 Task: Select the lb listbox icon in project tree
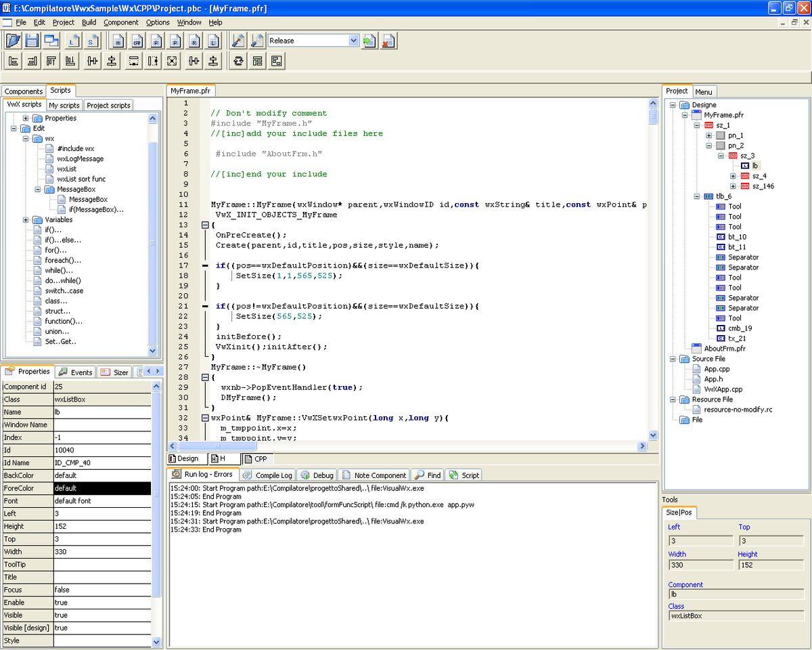pos(745,166)
